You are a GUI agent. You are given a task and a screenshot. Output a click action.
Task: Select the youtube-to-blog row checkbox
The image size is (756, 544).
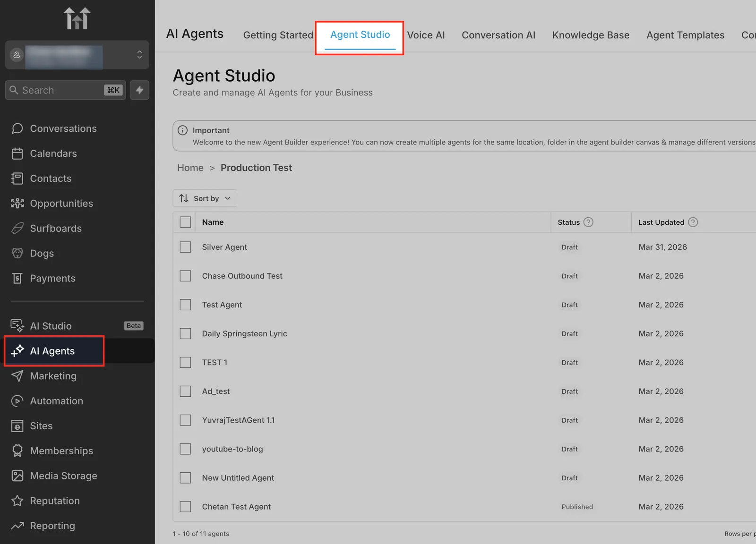pos(185,449)
